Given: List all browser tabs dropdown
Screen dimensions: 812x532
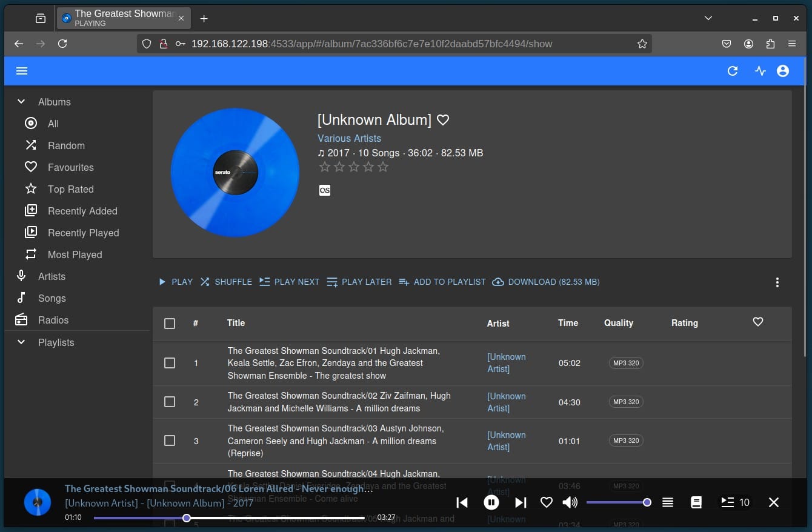Looking at the screenshot, I should 708,19.
